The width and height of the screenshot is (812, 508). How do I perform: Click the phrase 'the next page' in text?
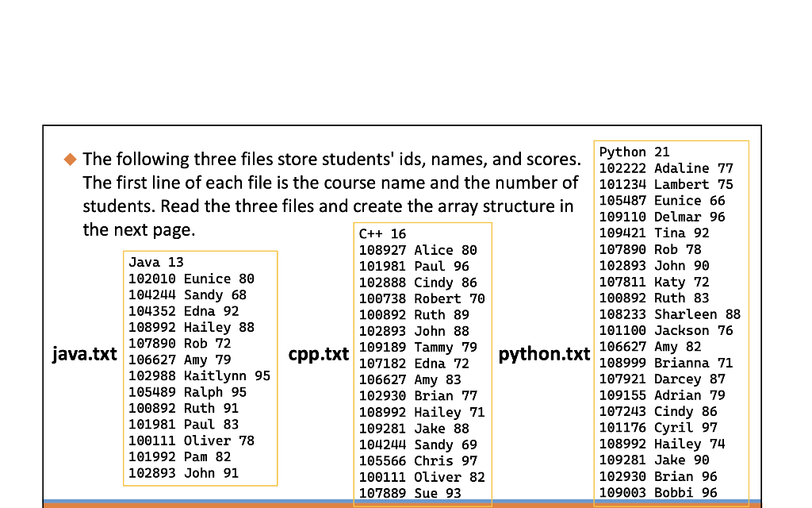139,229
